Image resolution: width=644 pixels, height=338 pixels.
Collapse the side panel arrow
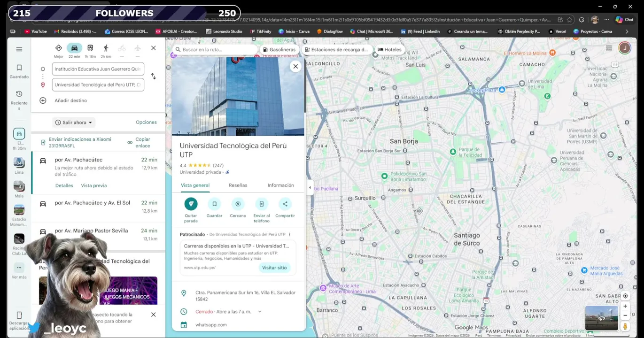[310, 188]
